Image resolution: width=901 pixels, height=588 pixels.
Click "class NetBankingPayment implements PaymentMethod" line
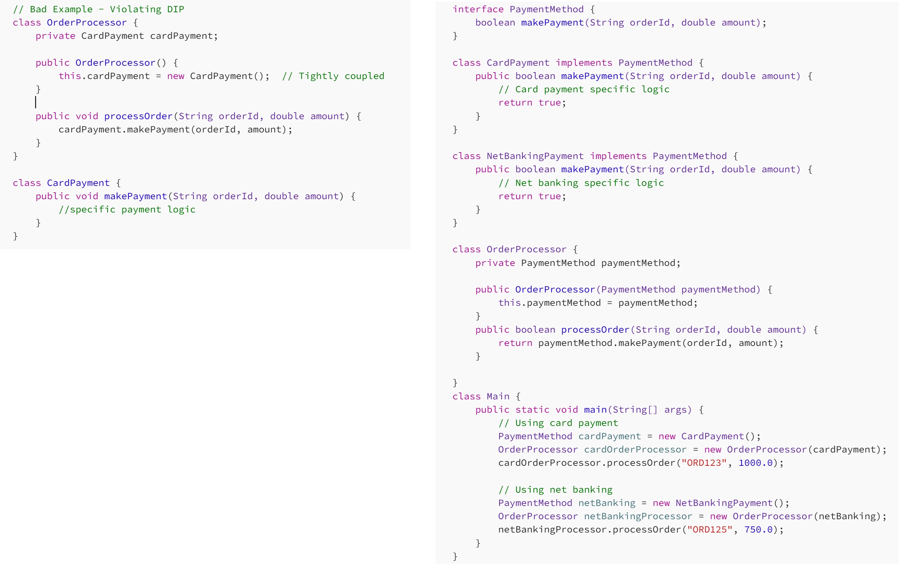point(595,156)
